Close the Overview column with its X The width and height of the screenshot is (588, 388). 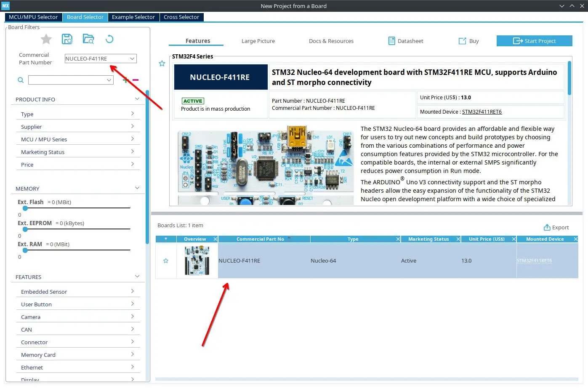tap(216, 239)
